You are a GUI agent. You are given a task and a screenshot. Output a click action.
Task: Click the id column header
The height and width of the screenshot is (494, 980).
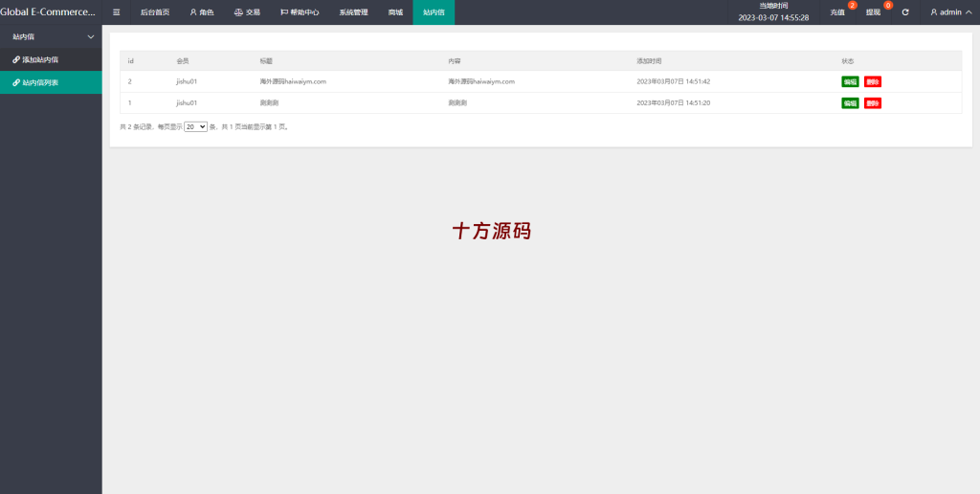130,60
